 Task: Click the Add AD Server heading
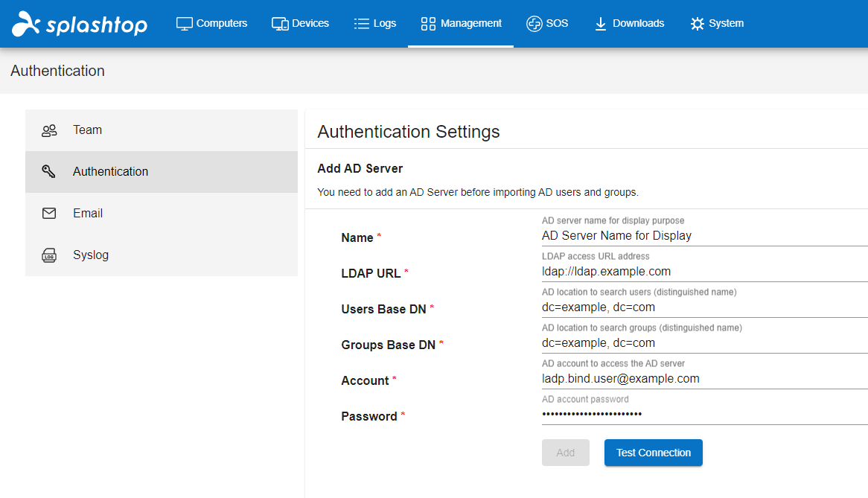[360, 169]
